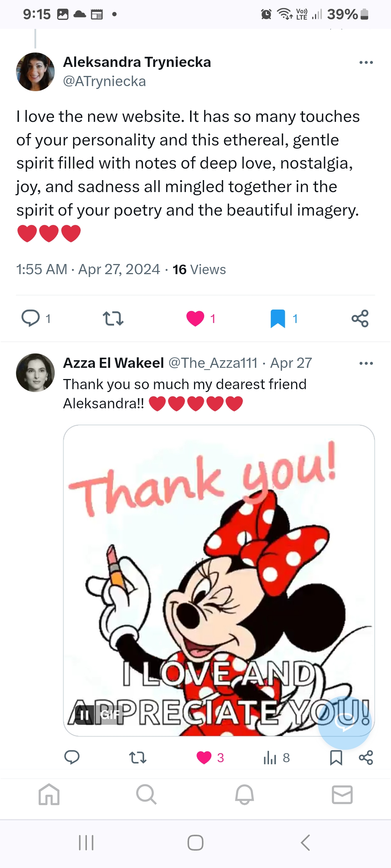Viewport: 391px width, 868px height.
Task: Share Aleksandra's tweet
Action: [x=360, y=318]
